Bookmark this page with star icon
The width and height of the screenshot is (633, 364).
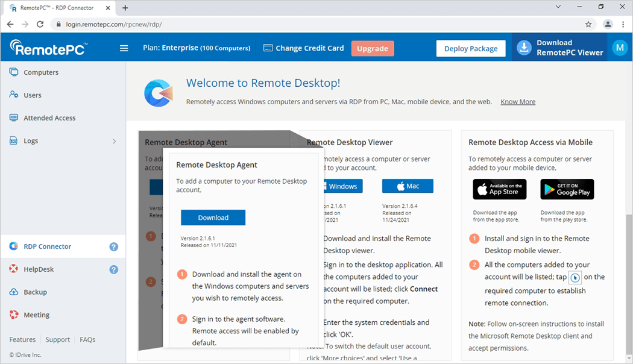[x=588, y=24]
